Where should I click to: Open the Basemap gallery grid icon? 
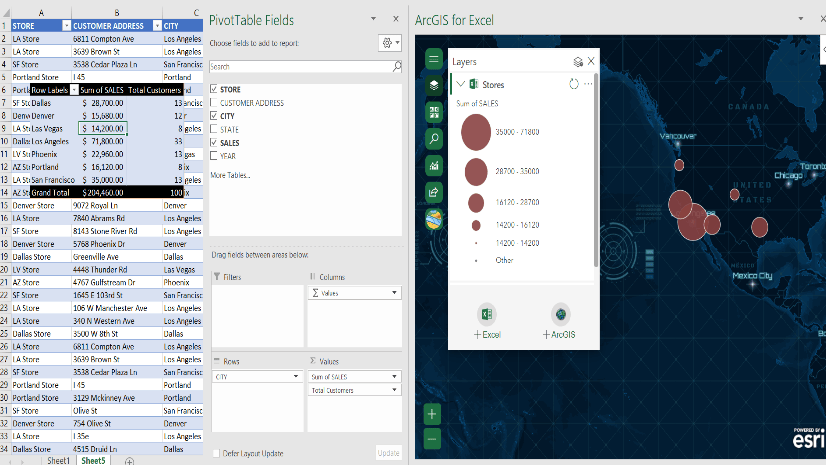pyautogui.click(x=434, y=112)
